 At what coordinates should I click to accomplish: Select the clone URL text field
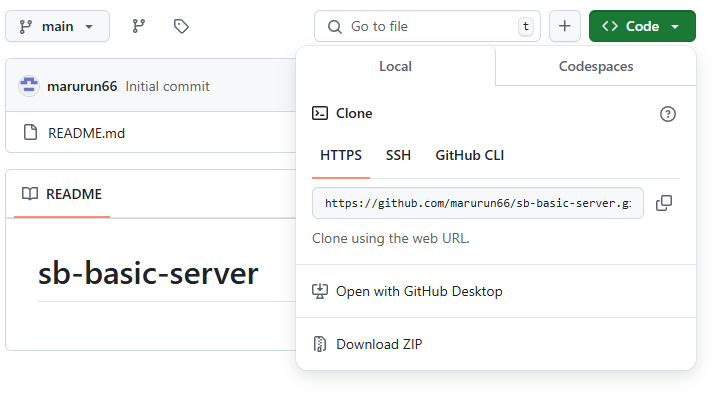click(478, 203)
